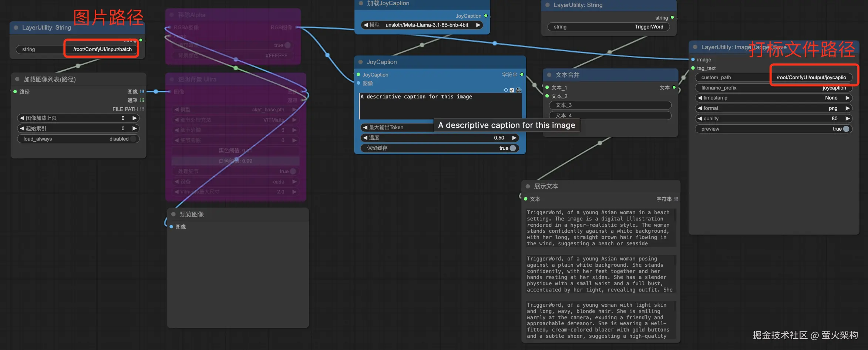Open the ckpt_base.pth 模型 selector in 透明背景 Ultra
This screenshot has width=868, height=350.
point(236,110)
